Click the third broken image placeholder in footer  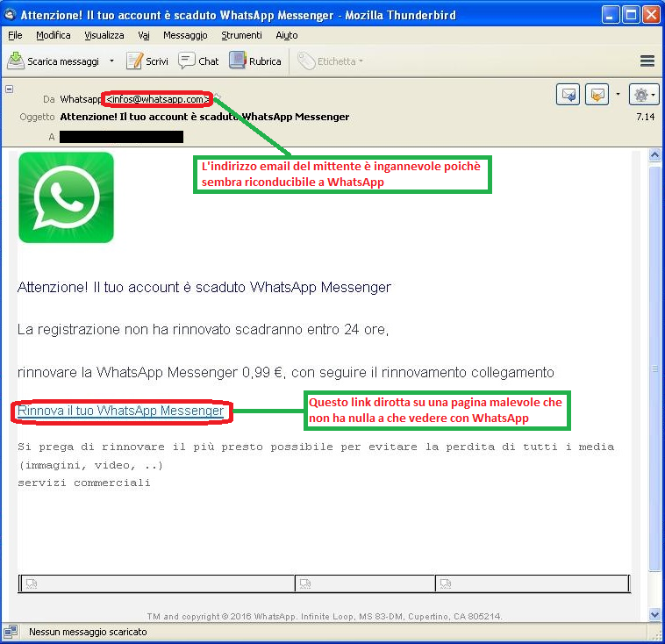click(x=446, y=583)
